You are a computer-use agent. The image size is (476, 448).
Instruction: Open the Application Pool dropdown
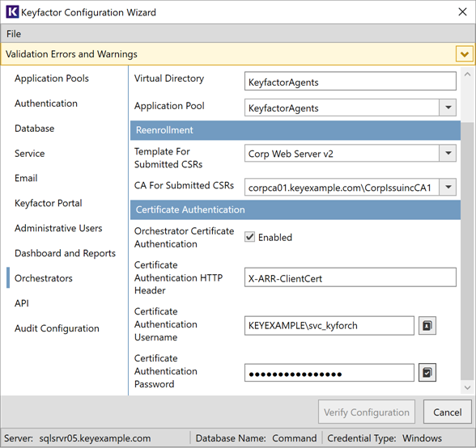click(448, 108)
